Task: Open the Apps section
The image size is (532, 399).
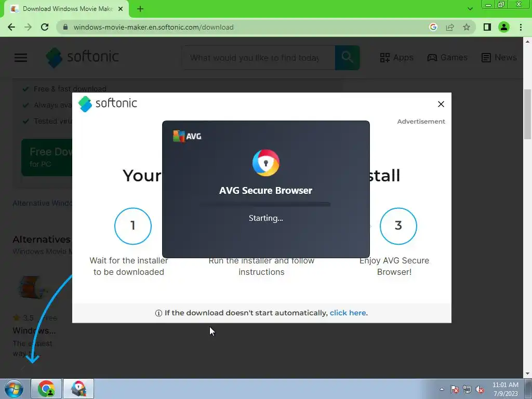Action: (x=396, y=57)
